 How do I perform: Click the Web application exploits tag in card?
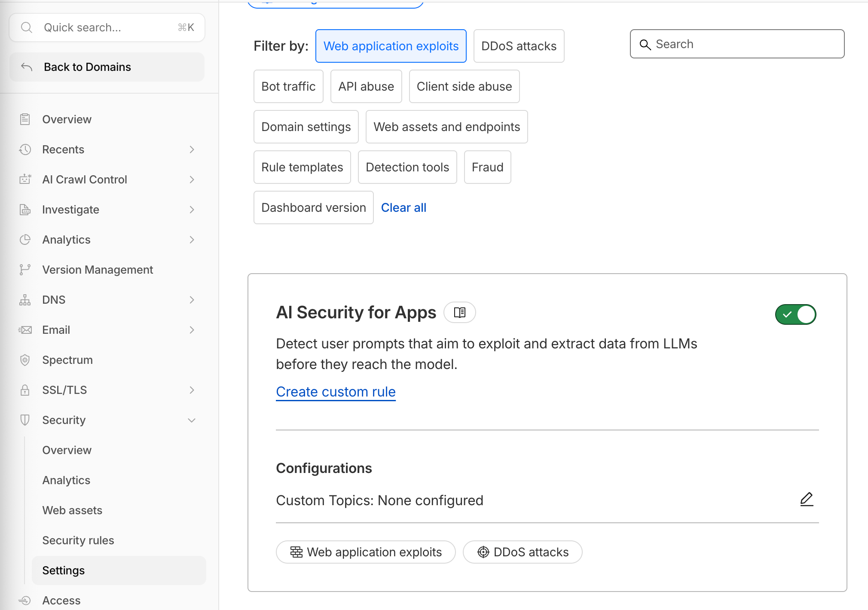click(366, 552)
